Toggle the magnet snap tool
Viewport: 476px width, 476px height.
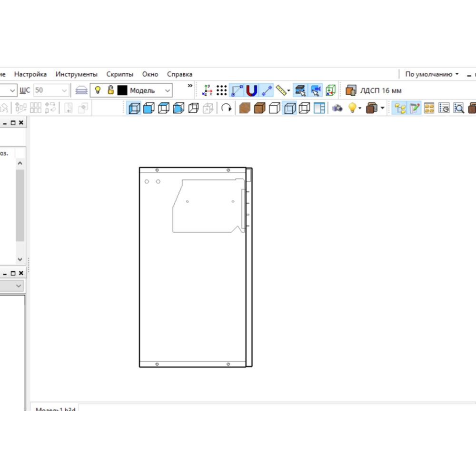(251, 90)
